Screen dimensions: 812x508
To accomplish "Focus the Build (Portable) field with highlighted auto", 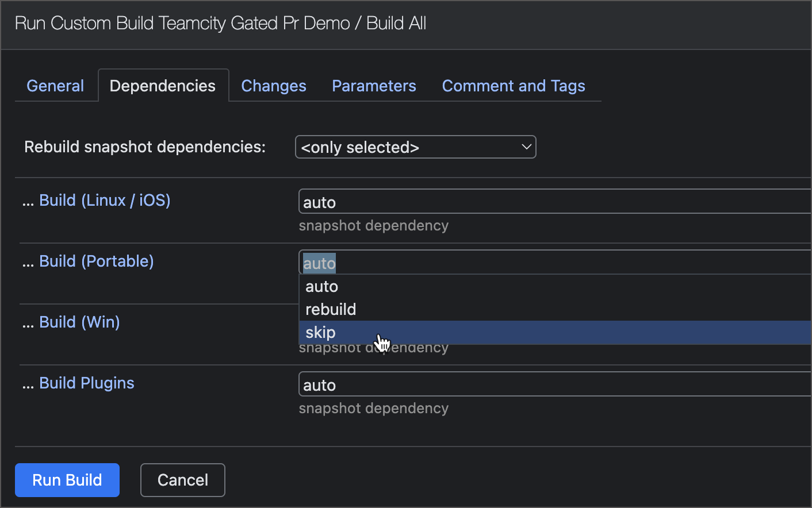I will (x=552, y=263).
